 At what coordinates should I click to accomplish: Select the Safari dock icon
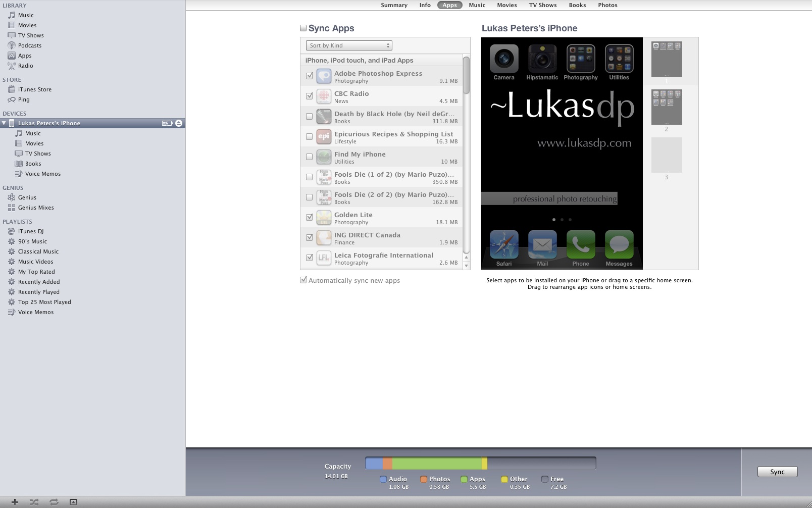(x=504, y=245)
